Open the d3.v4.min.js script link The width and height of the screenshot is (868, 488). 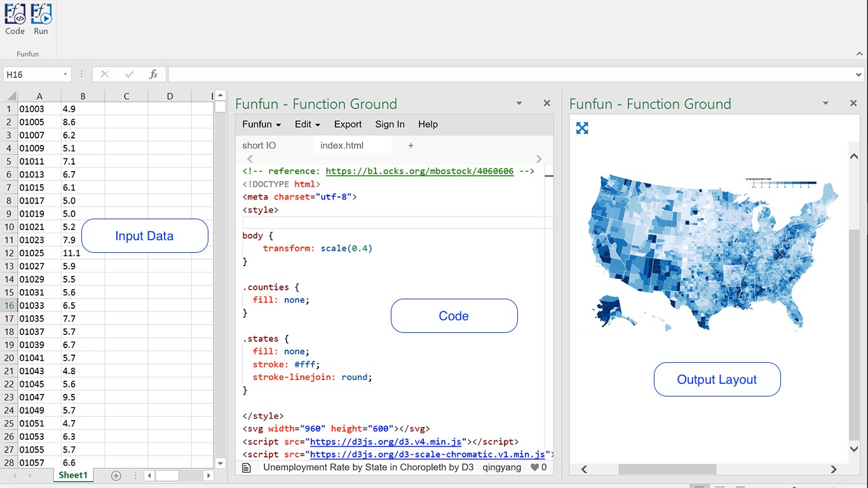pos(386,442)
